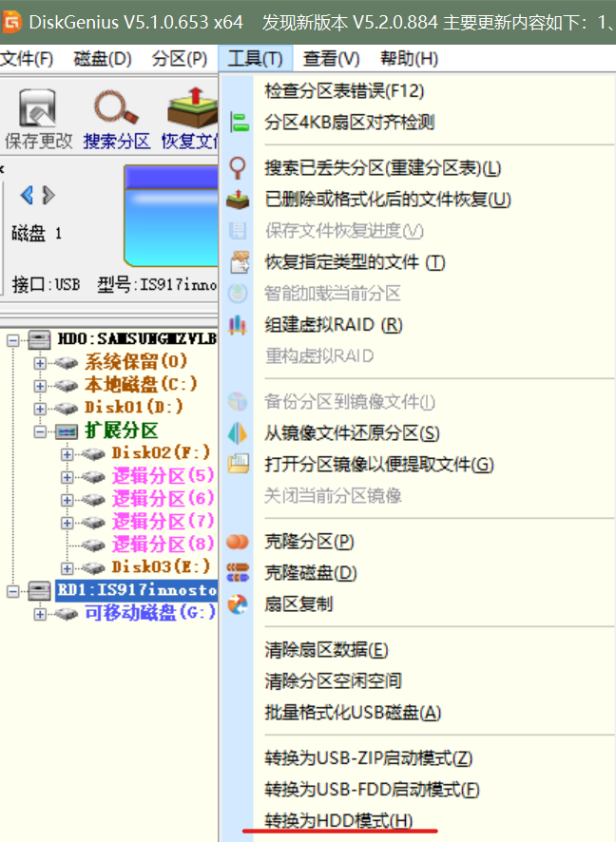This screenshot has height=842, width=616.
Task: Click the Recover Files (恢复文件) toolbar icon
Action: click(x=192, y=107)
